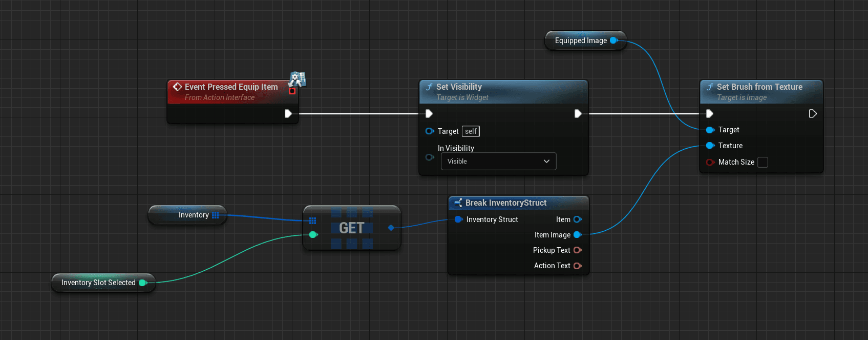Click the In Visibility input pin
The width and height of the screenshot is (868, 340).
(430, 157)
